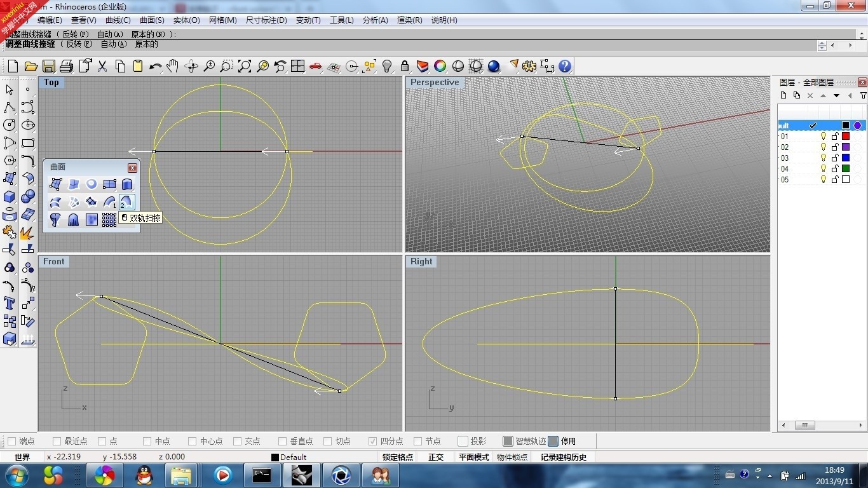Enable the 中点 osnap checkbox
The width and height of the screenshot is (868, 488).
coord(147,441)
